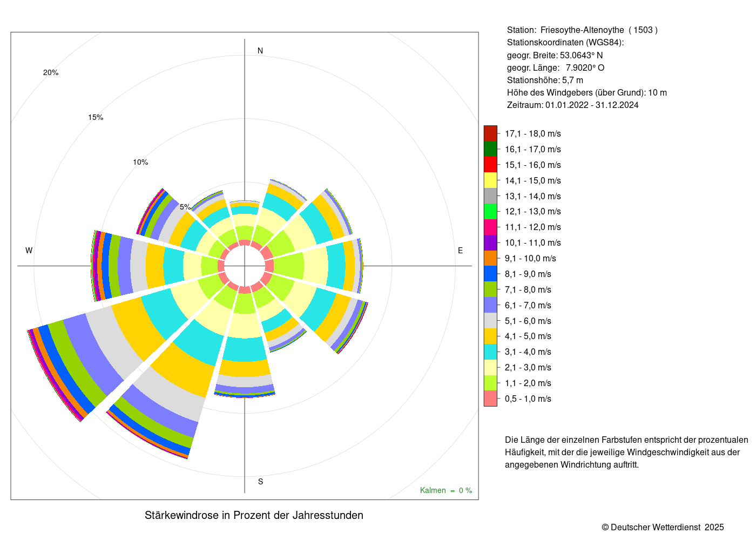Viewport: 756px width, 540px height.
Task: Click the 17,1 - 18,0 m/s legend label
Action: click(533, 133)
